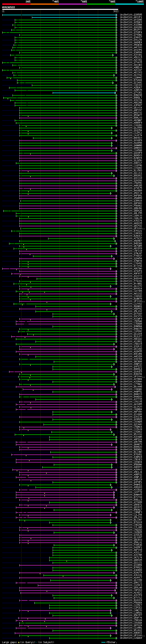Select UniRef100_Q54F74 label
Screen dimensions: 146x644
click(x=131, y=618)
